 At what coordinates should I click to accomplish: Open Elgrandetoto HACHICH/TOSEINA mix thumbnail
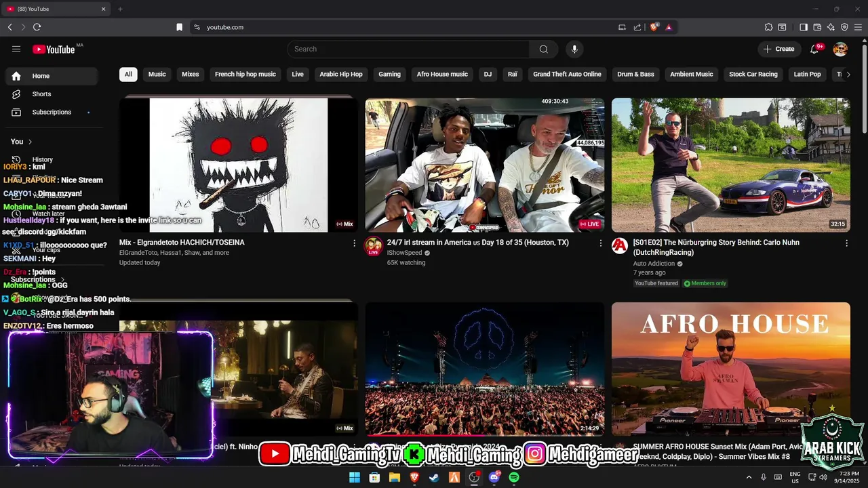[x=238, y=165]
